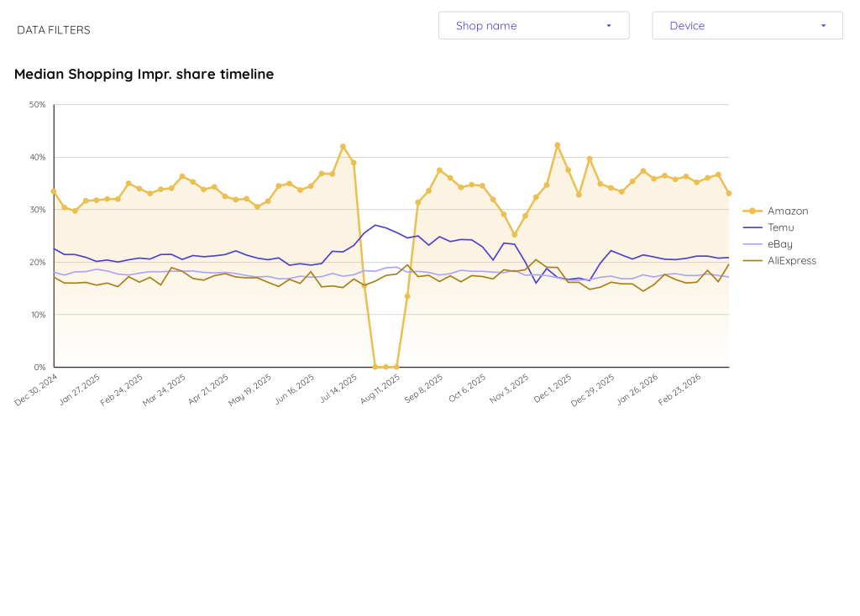Select the AliExpress label in the legend
The height and width of the screenshot is (616, 860).
point(791,260)
